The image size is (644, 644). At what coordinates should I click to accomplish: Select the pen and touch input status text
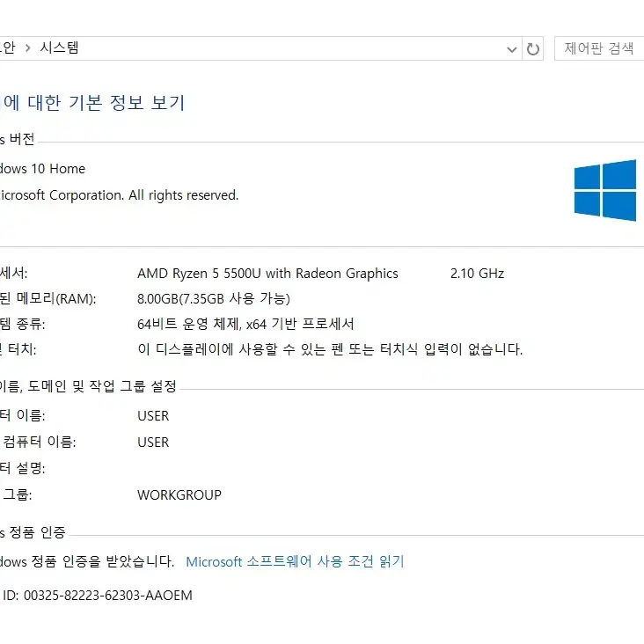[330, 349]
